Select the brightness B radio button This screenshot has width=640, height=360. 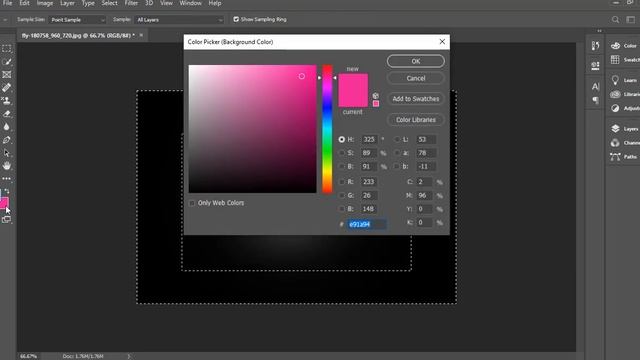(x=342, y=167)
